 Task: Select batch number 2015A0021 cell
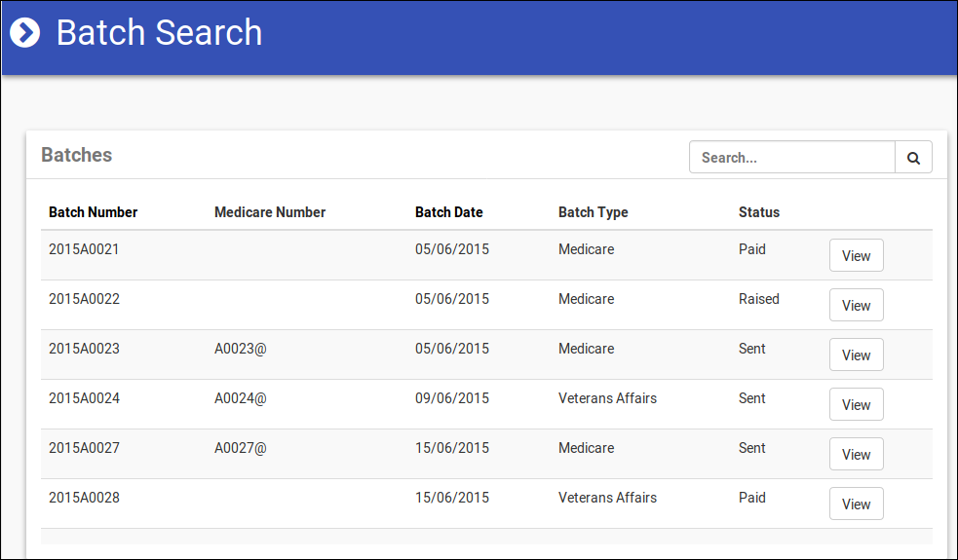point(84,249)
